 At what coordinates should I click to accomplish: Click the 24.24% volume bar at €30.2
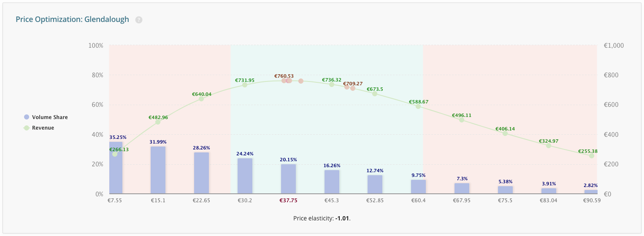click(245, 176)
